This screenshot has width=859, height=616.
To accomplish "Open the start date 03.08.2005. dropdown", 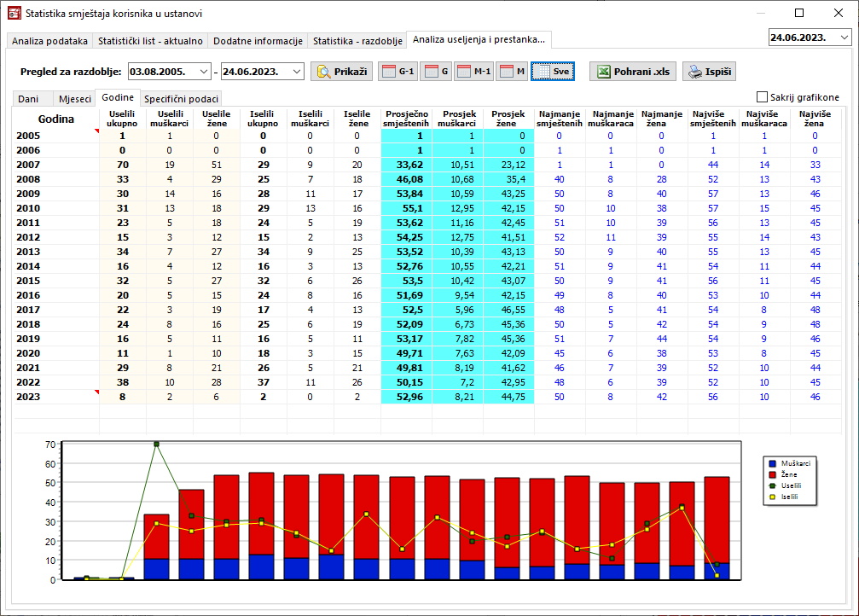I will coord(203,72).
